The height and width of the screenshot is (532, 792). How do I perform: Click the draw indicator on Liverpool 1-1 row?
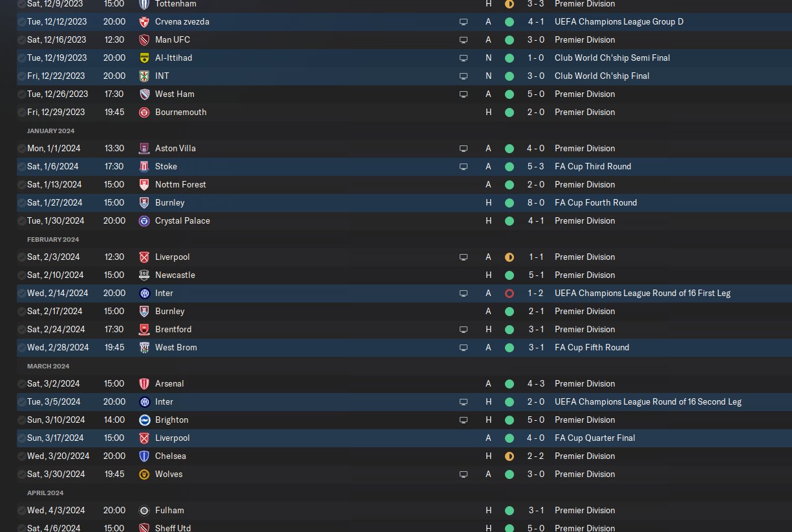pos(509,257)
